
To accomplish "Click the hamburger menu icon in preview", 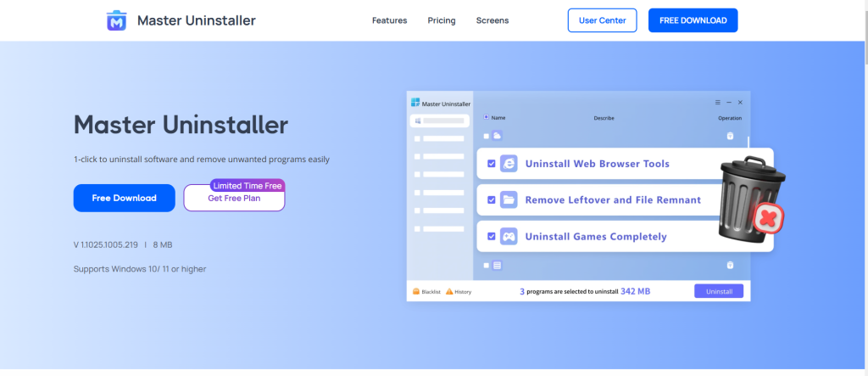I will click(717, 103).
